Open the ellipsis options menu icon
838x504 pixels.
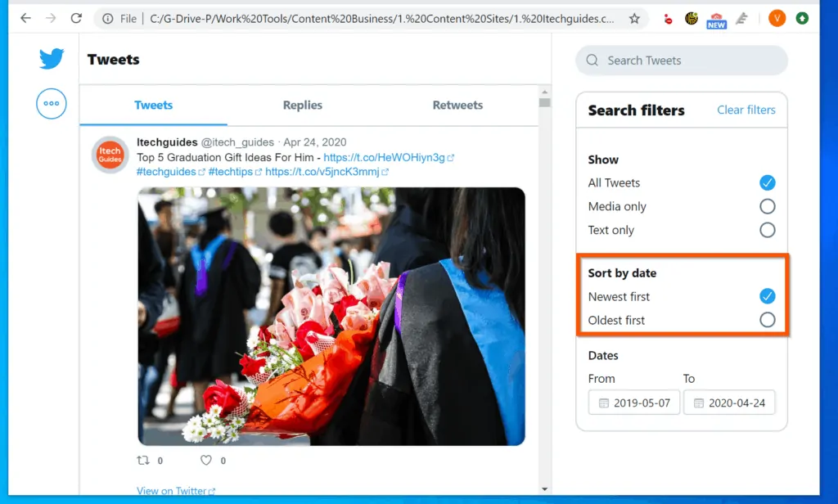point(51,104)
